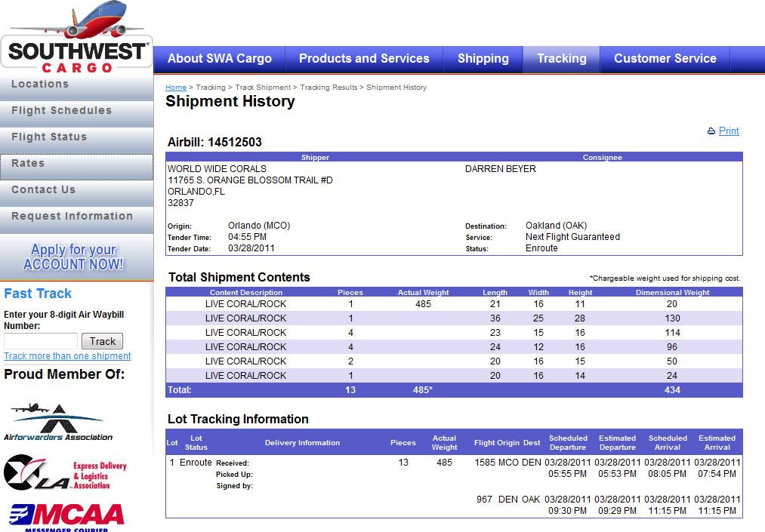Click the total dimensional weight 434
Image resolution: width=765 pixels, height=532 pixels.
(672, 390)
